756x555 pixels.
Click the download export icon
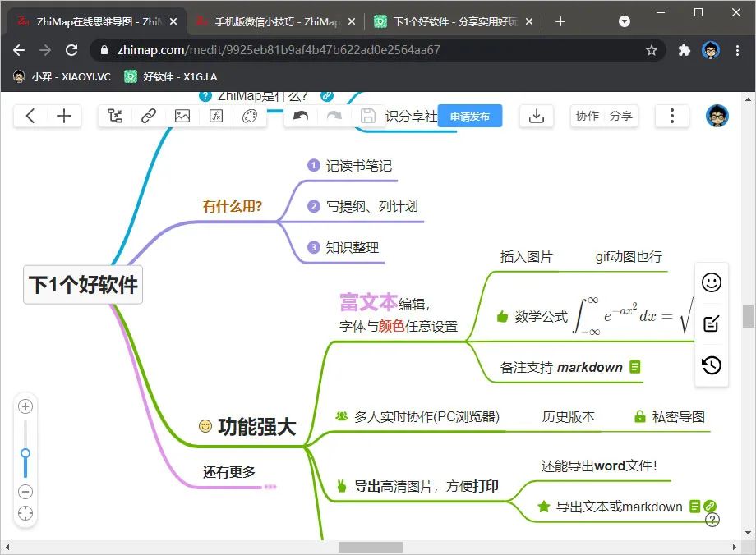(x=537, y=116)
